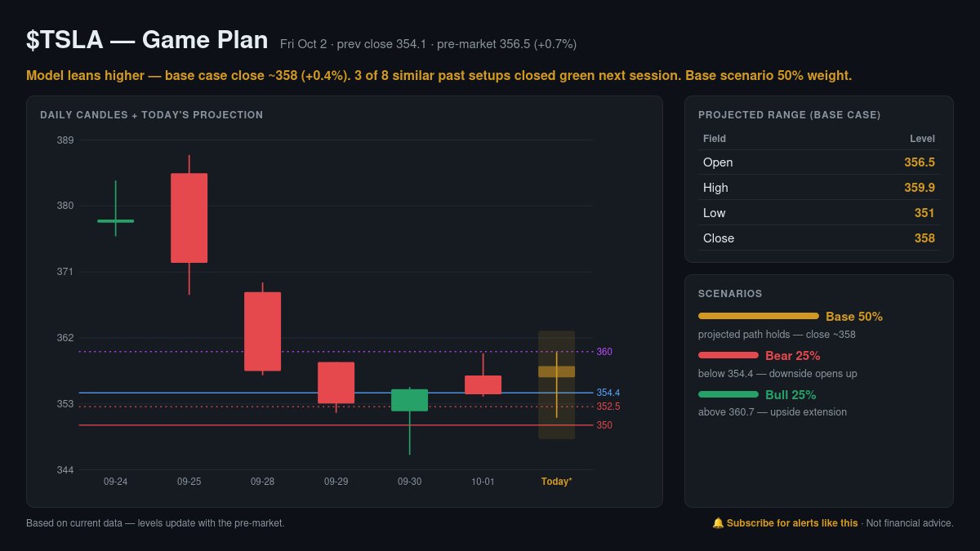Click 'projected path holds — close ~358' text
The image size is (980, 551).
(777, 335)
